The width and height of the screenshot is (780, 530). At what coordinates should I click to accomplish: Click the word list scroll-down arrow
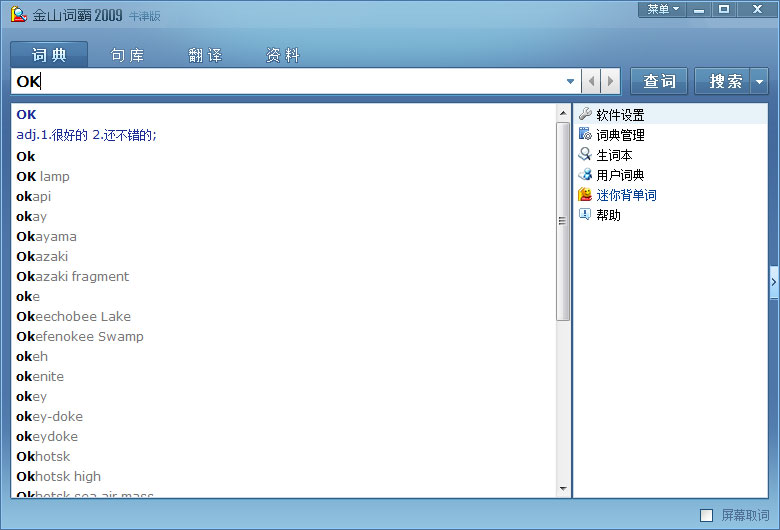tap(563, 489)
